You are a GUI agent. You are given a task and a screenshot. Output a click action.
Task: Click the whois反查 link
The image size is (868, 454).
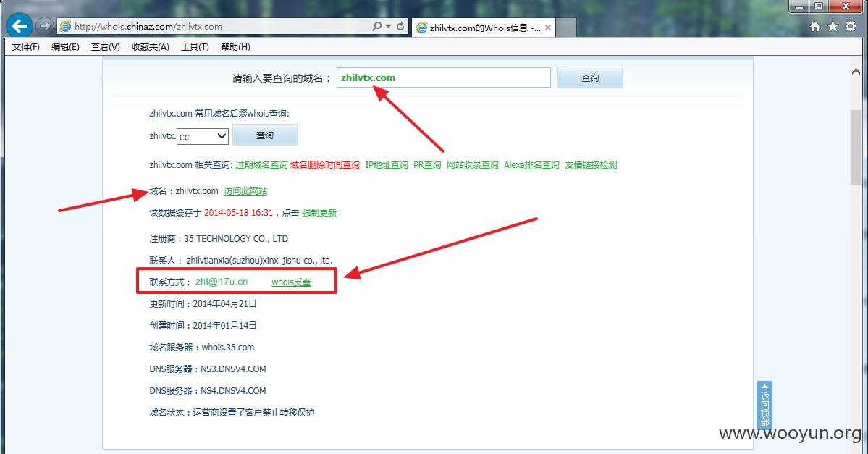click(x=291, y=282)
